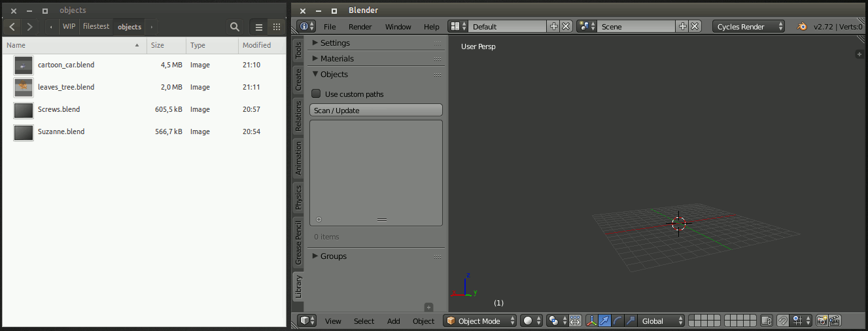Screen dimensions: 868x331
Task: Open the 3D View editor type selector
Action: pyautogui.click(x=307, y=321)
